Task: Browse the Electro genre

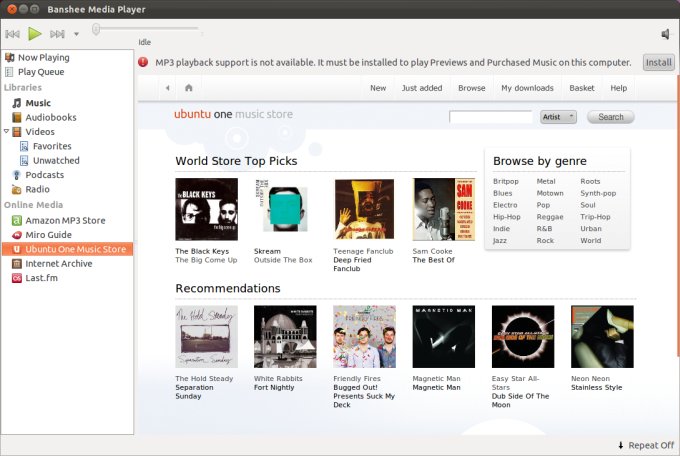Action: coord(505,205)
